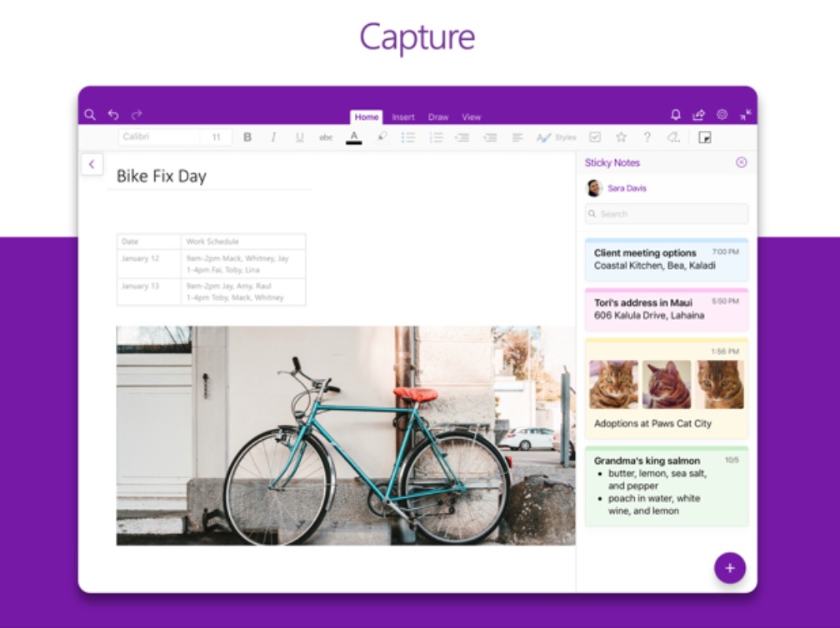
Task: Close the Sticky Notes pane
Action: click(742, 162)
